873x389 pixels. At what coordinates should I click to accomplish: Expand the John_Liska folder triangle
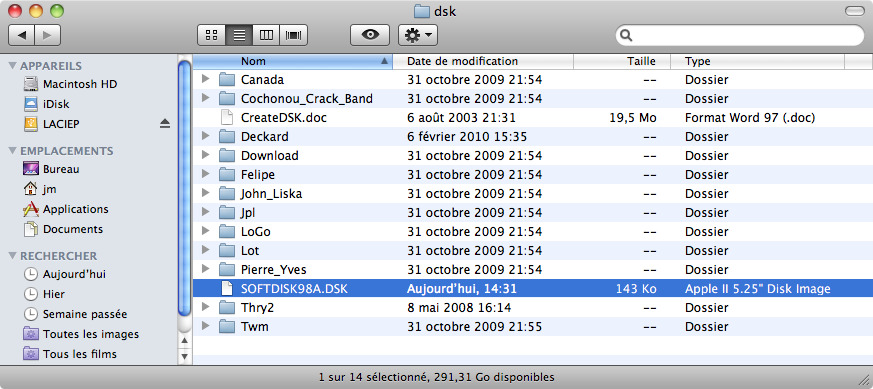pos(205,193)
